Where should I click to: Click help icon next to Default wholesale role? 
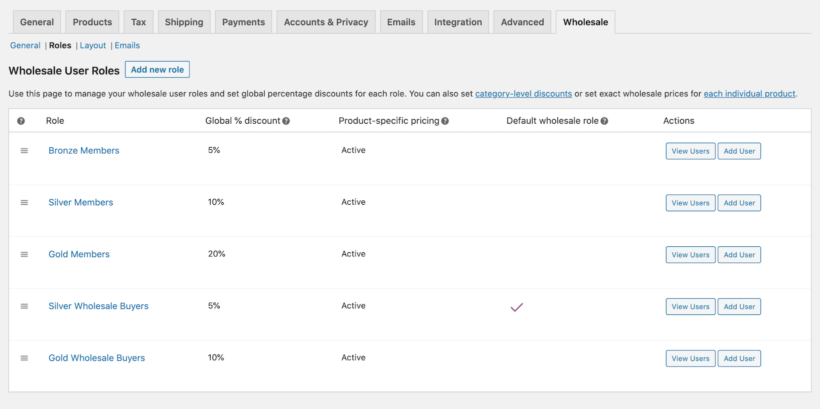point(604,121)
